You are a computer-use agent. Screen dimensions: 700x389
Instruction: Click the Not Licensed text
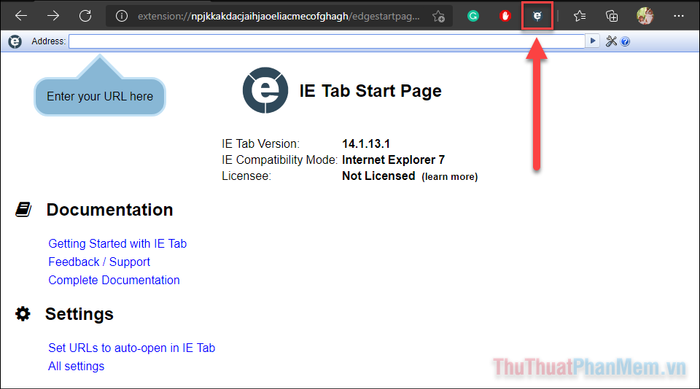point(379,176)
